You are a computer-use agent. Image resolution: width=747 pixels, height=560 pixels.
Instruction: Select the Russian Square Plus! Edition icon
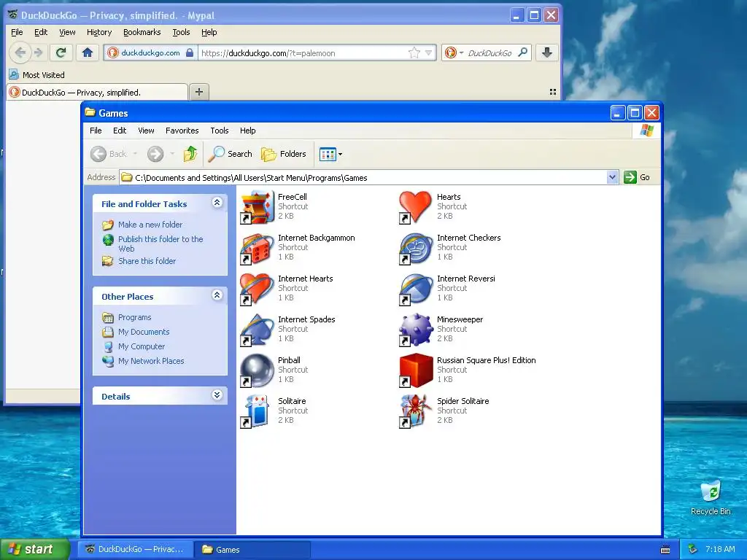[x=415, y=370]
